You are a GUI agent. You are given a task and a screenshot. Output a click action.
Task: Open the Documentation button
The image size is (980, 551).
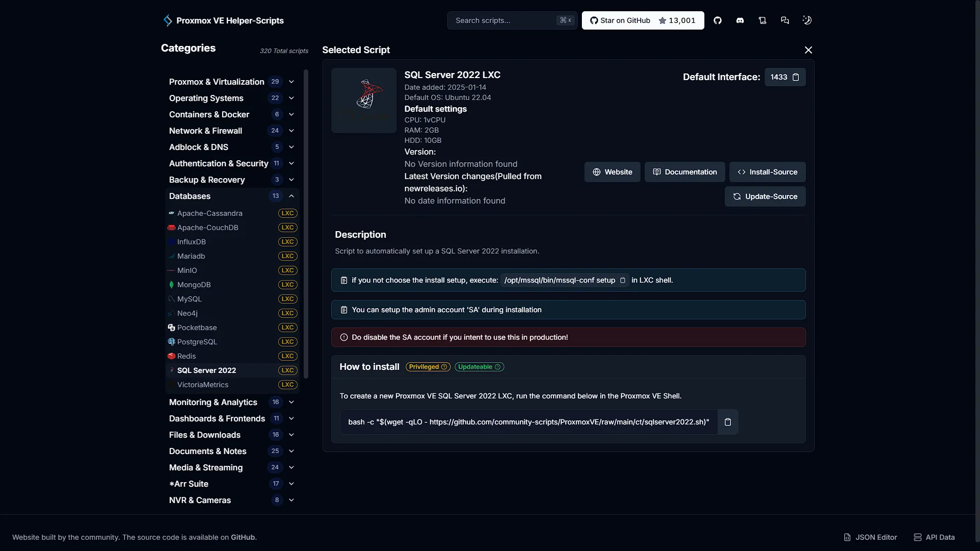(685, 172)
